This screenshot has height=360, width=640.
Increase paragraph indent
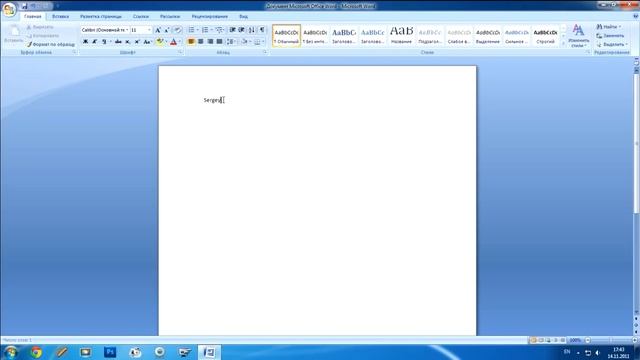pyautogui.click(x=242, y=30)
